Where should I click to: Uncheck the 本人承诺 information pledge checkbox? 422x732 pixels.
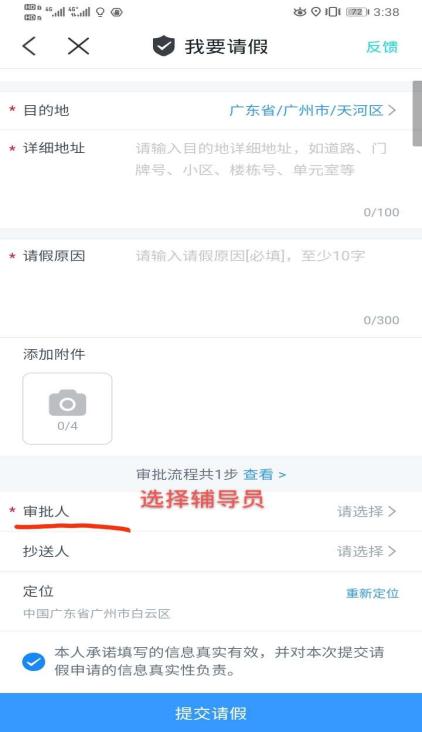click(x=34, y=662)
